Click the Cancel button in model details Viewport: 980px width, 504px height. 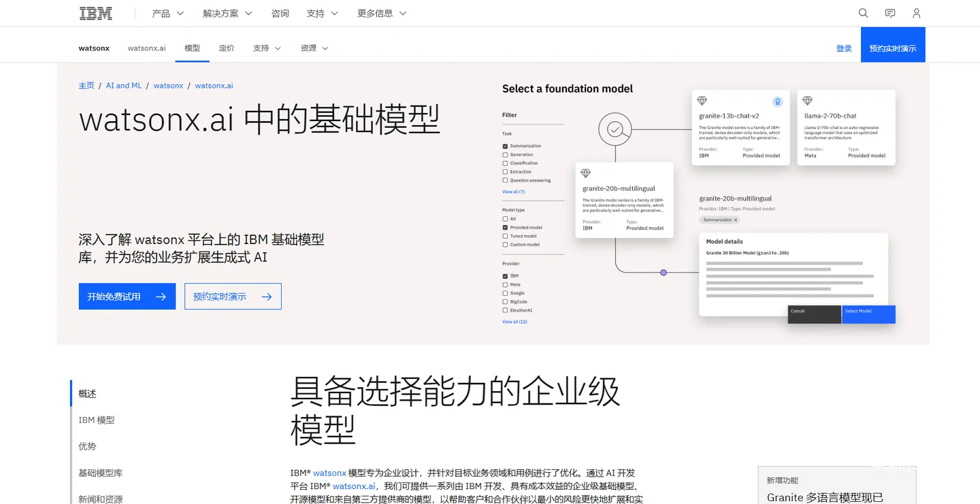click(x=815, y=314)
